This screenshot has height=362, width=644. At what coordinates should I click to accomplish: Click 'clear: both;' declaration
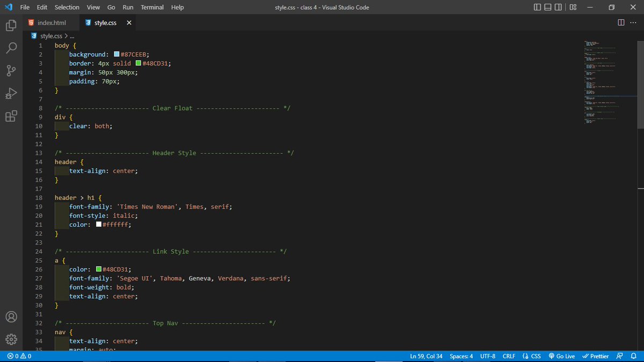[91, 126]
